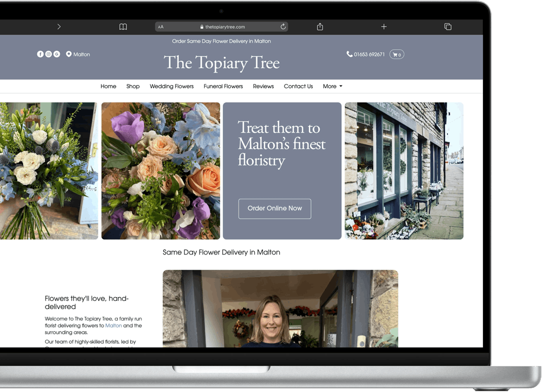Click the Safari share icon
This screenshot has width=542, height=392.
click(x=320, y=27)
